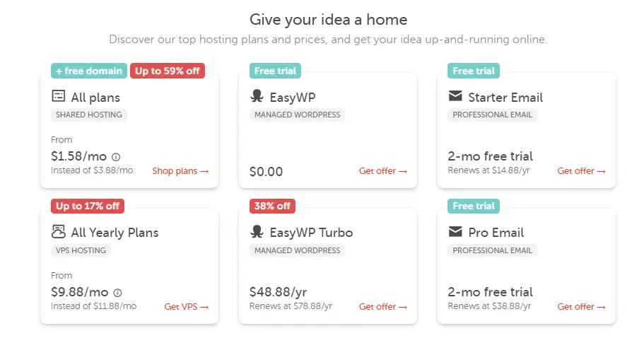Click the Up to 59% off badge
The image size is (644, 343).
(x=167, y=71)
